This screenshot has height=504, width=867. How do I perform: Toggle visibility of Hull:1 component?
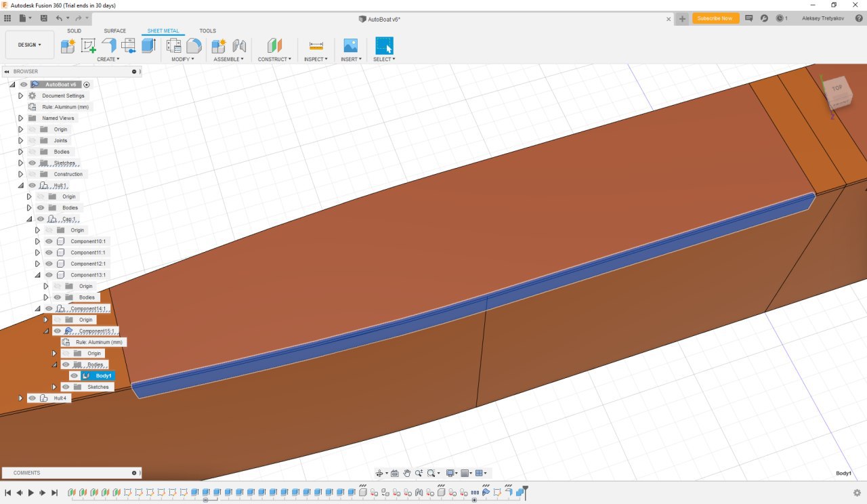click(32, 185)
